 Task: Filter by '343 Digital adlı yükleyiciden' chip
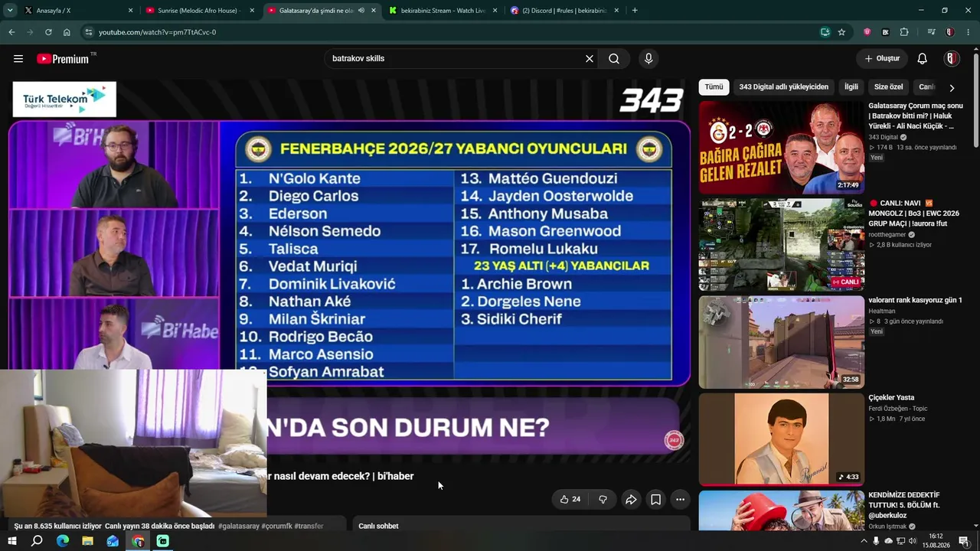point(784,87)
